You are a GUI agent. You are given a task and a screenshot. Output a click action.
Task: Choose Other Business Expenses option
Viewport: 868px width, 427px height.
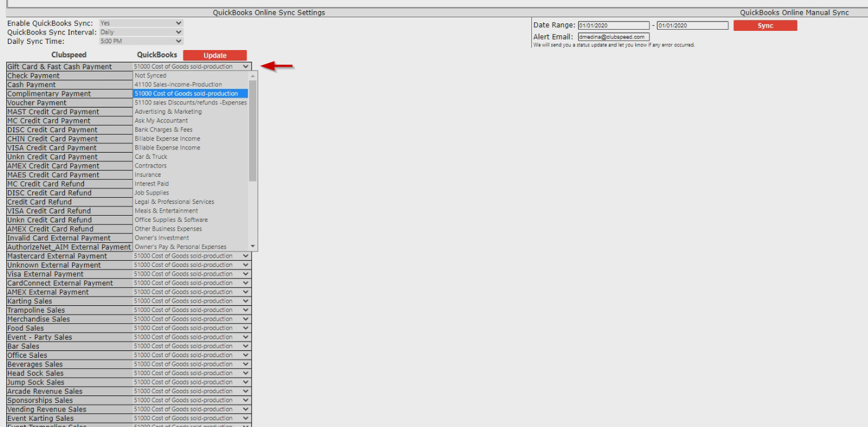coord(191,229)
